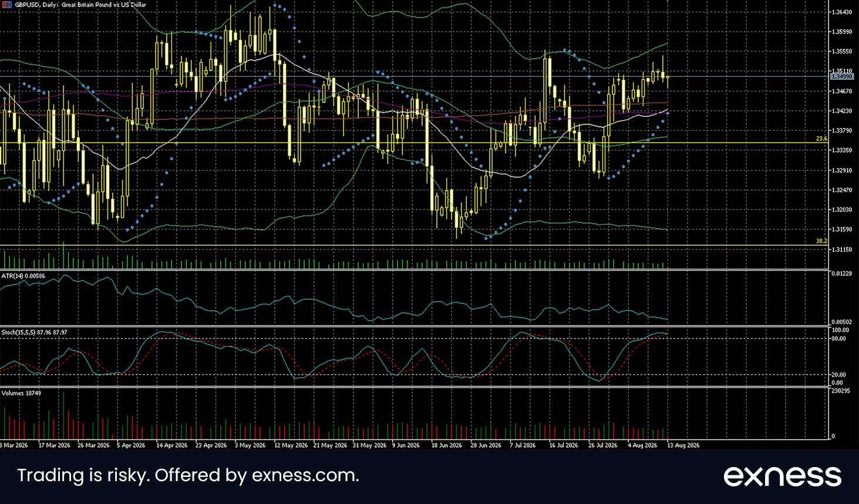Click the 14 Apr 2026 date label
Image resolution: width=859 pixels, height=504 pixels.
click(172, 445)
